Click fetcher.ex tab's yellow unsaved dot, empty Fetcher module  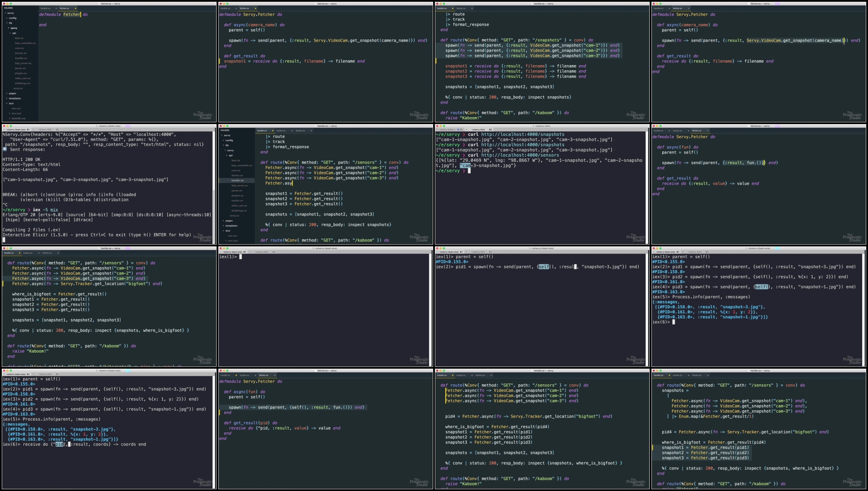(x=75, y=8)
